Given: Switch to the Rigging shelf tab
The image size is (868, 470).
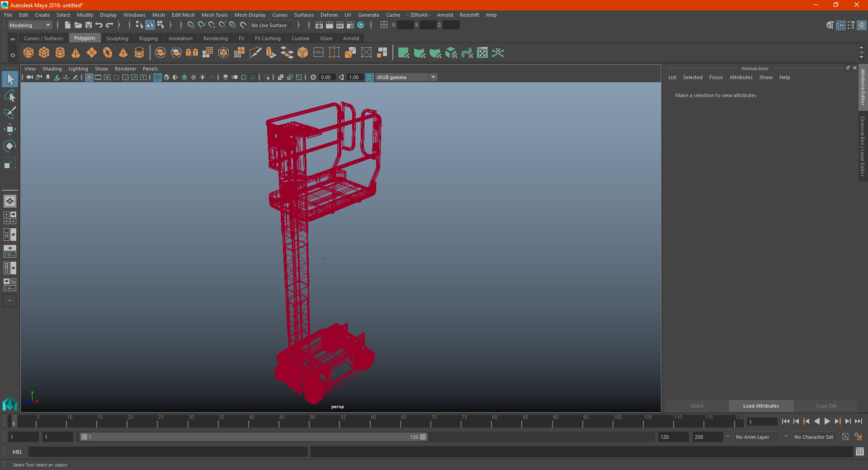Looking at the screenshot, I should coord(148,38).
